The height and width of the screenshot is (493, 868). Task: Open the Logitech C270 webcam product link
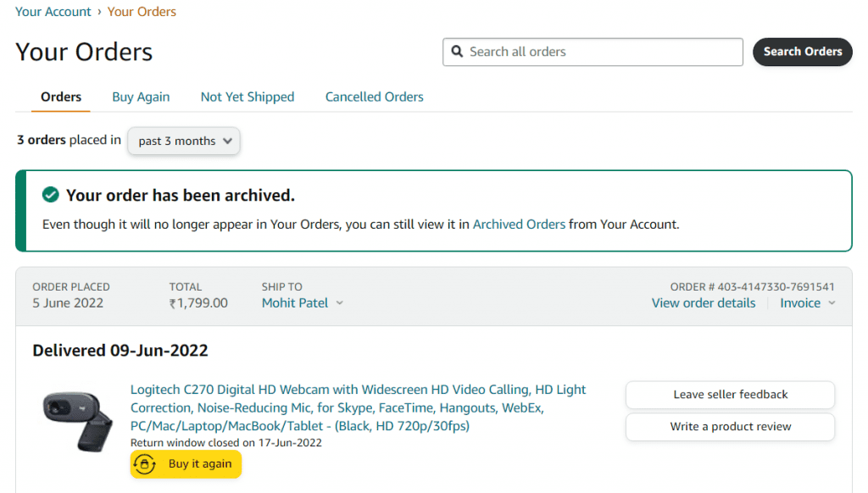[x=358, y=407]
